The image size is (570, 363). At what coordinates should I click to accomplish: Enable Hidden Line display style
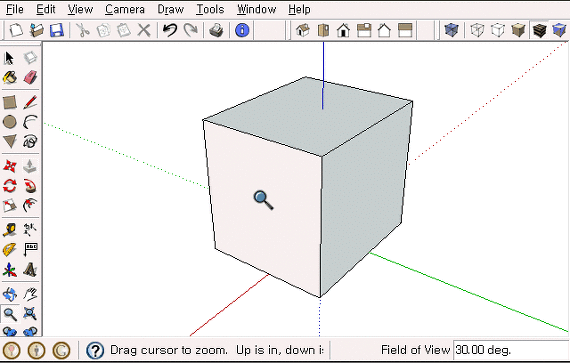(498, 30)
